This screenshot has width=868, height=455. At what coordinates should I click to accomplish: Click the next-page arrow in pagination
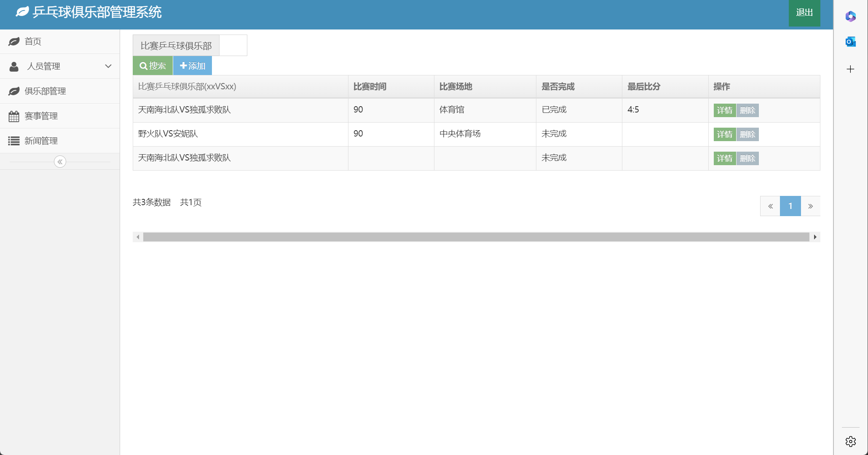[x=810, y=206]
